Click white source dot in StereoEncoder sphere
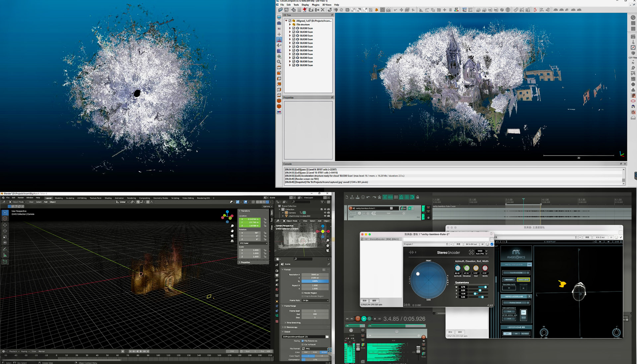 click(x=418, y=274)
